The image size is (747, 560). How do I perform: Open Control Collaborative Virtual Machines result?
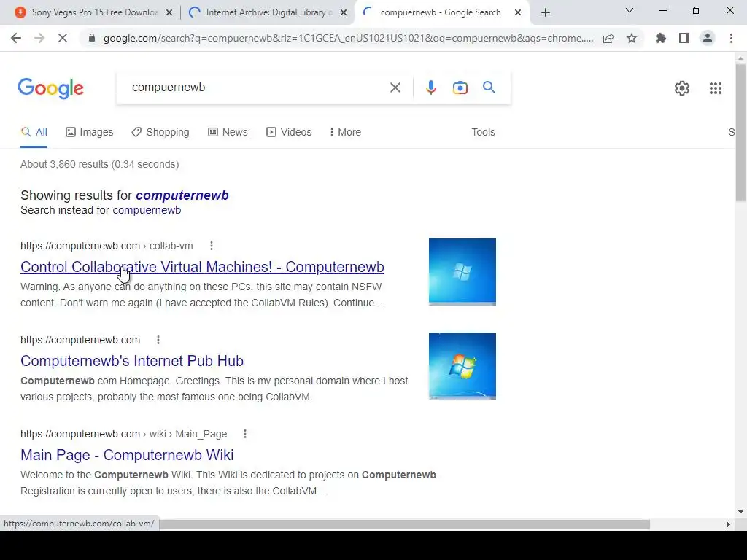[202, 267]
